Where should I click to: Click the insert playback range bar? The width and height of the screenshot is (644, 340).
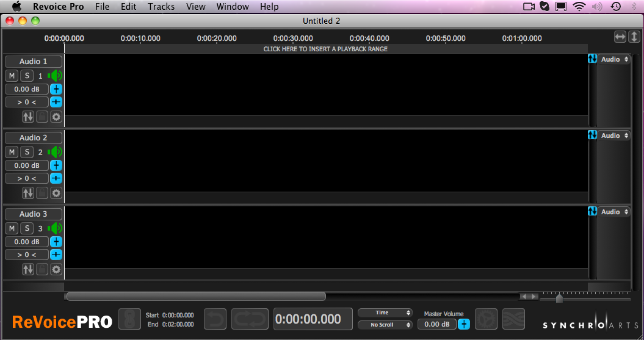click(325, 49)
